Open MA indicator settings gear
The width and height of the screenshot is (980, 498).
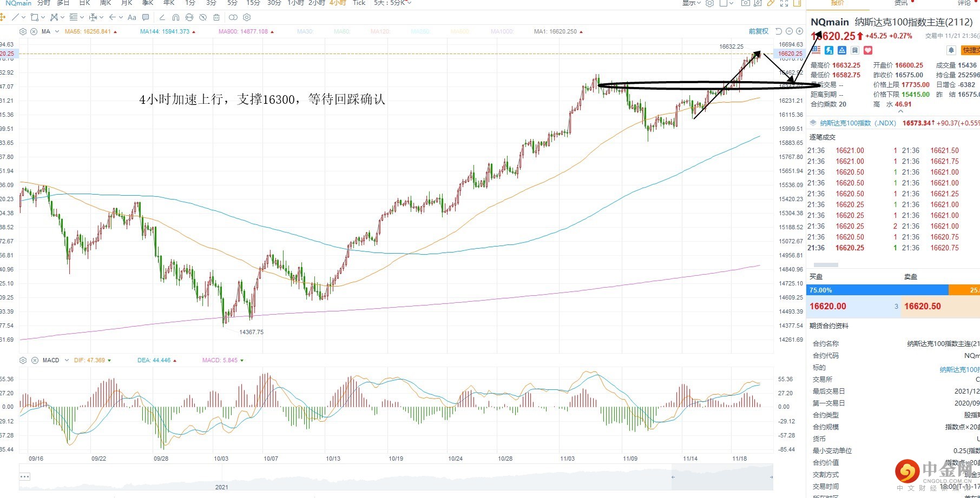click(23, 31)
